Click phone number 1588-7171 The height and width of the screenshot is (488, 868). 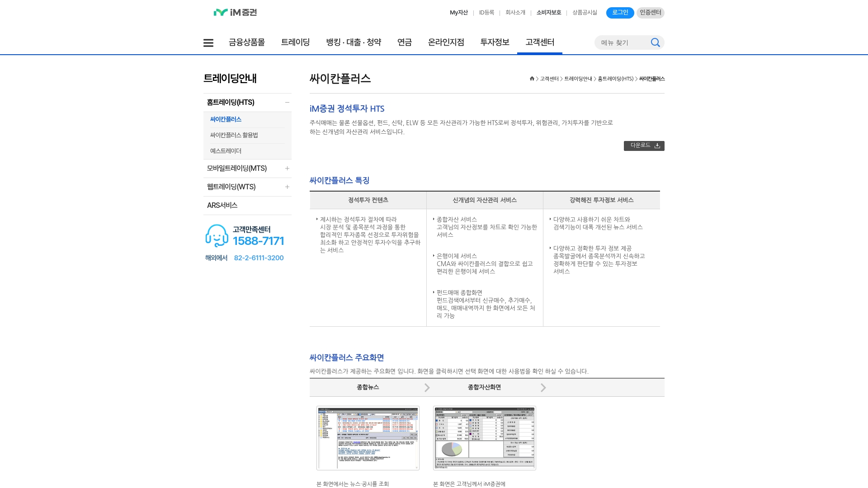[x=259, y=241]
